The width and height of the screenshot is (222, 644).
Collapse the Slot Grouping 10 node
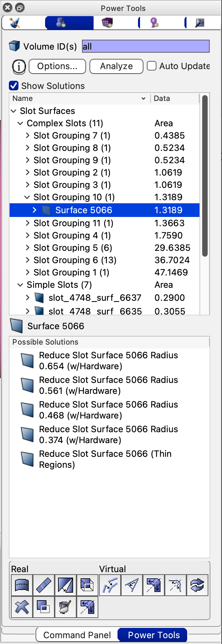coord(27,197)
